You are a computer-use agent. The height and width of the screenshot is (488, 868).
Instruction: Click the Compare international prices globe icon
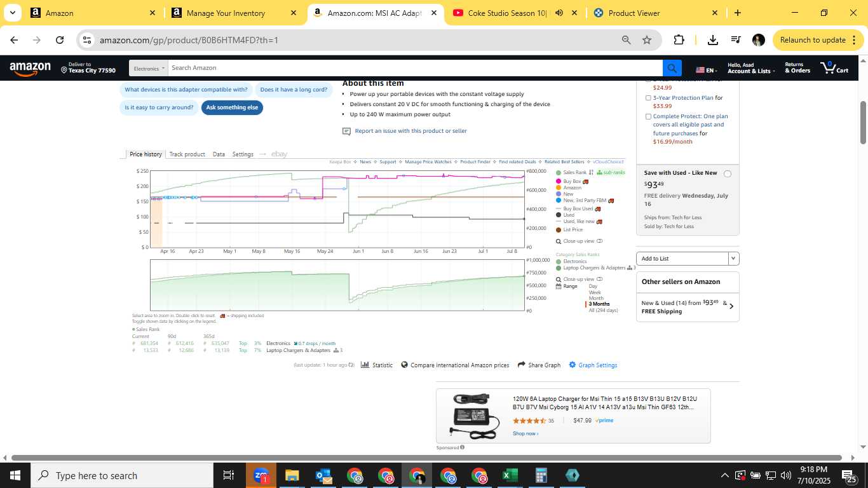(404, 365)
